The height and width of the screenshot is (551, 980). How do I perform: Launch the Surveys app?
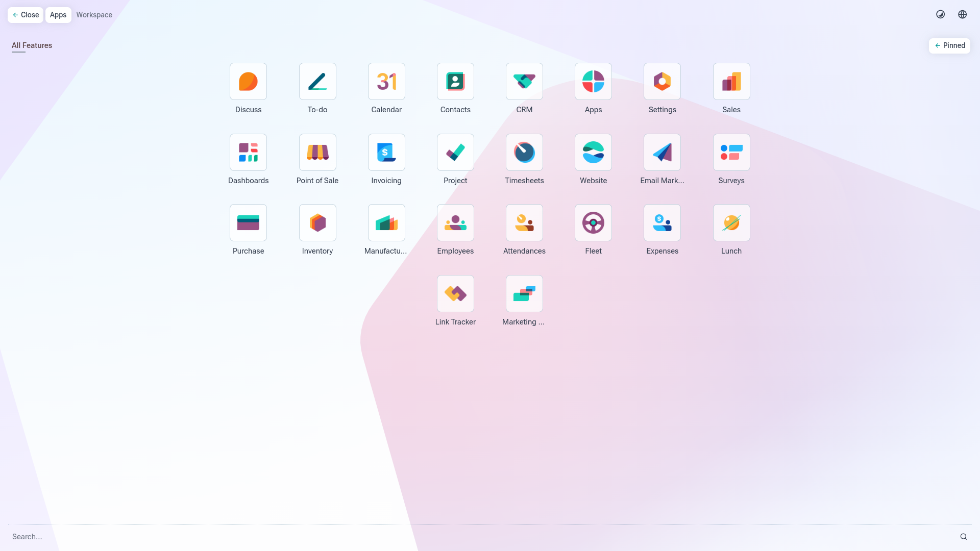pos(731,153)
